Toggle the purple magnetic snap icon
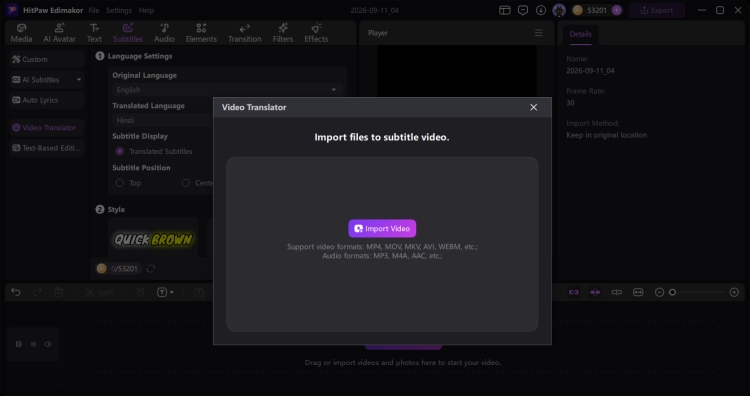 click(x=595, y=292)
